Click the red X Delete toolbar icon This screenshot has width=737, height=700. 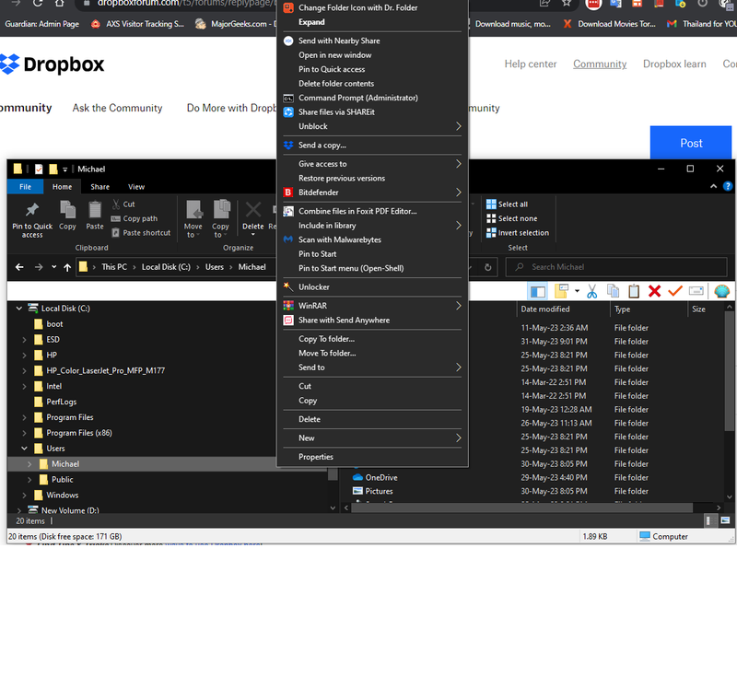(654, 291)
